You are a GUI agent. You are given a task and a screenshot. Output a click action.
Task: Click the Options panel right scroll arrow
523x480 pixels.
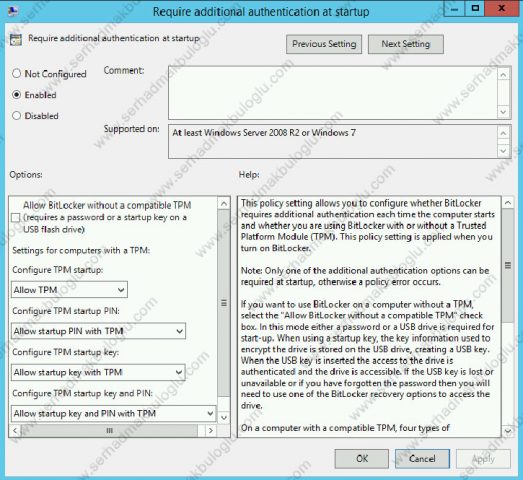click(210, 431)
